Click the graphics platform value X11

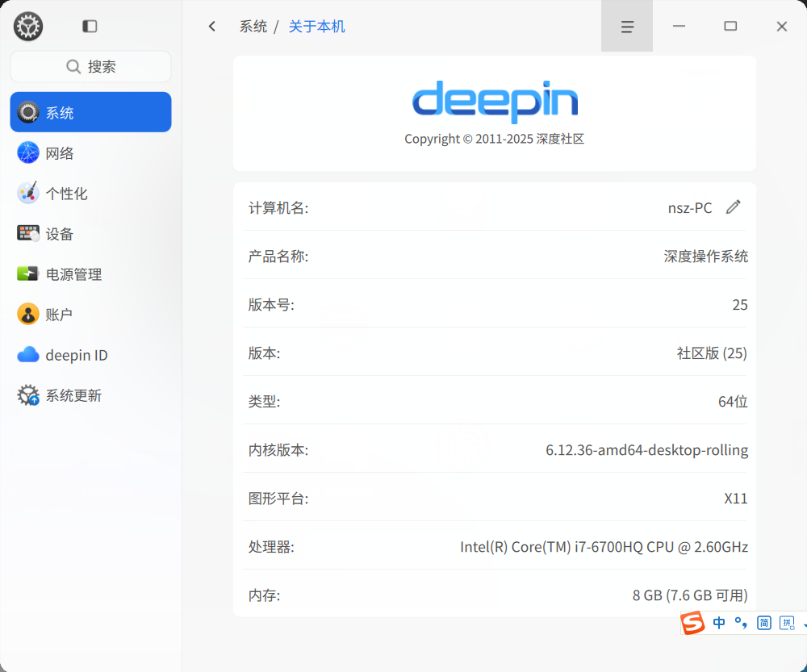tap(736, 498)
